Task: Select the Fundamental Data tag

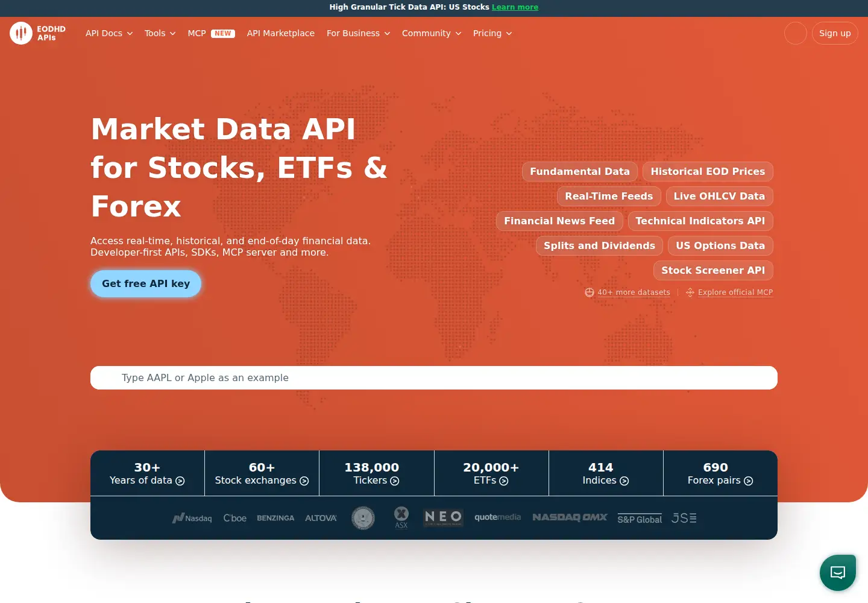Action: 580,171
